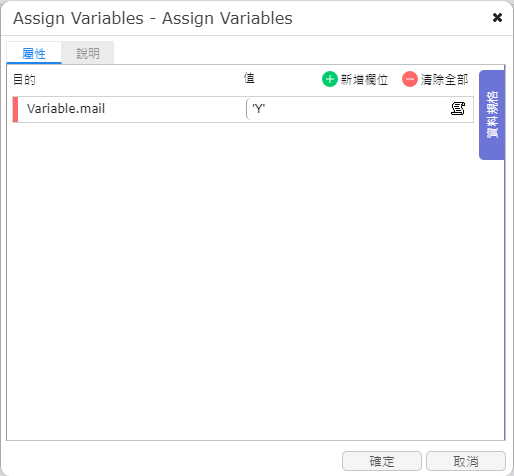Click the value input containing 'Y'
This screenshot has height=476, width=514.
tap(348, 109)
